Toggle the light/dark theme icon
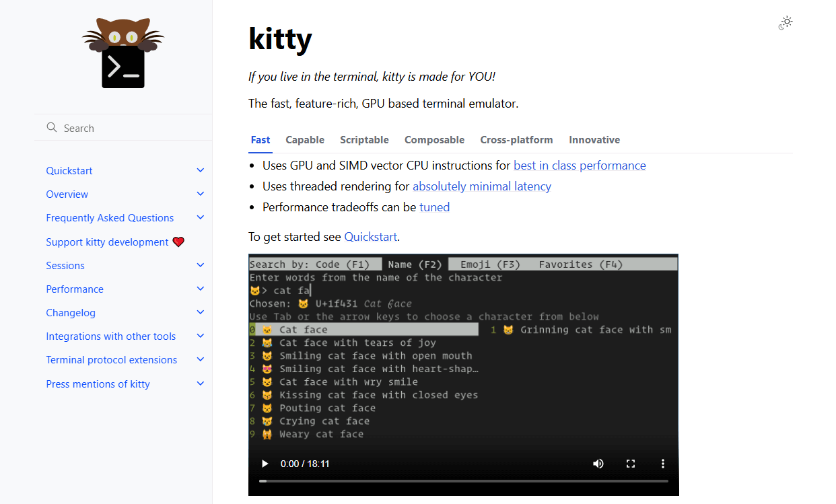The image size is (836, 504). pos(786,22)
